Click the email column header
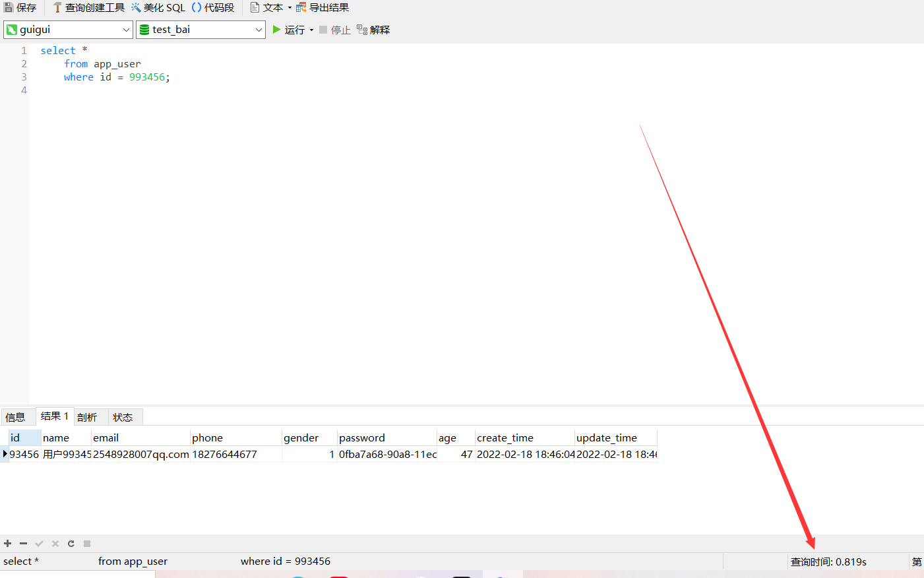The height and width of the screenshot is (578, 924). (140, 437)
